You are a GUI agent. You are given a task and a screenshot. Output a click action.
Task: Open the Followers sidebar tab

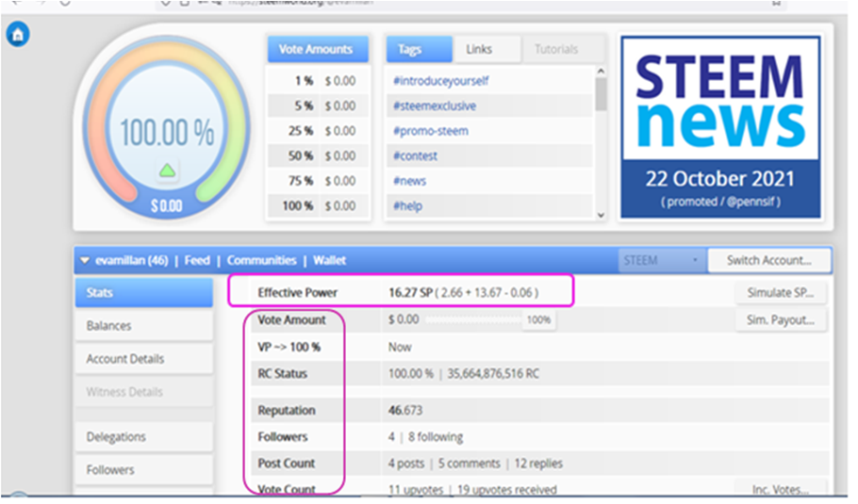click(x=144, y=469)
